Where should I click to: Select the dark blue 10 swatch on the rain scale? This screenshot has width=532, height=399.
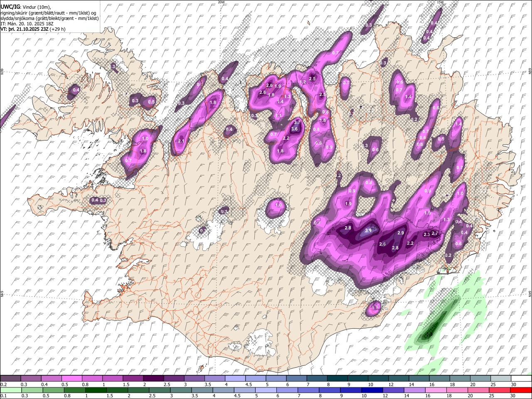tap(372, 389)
